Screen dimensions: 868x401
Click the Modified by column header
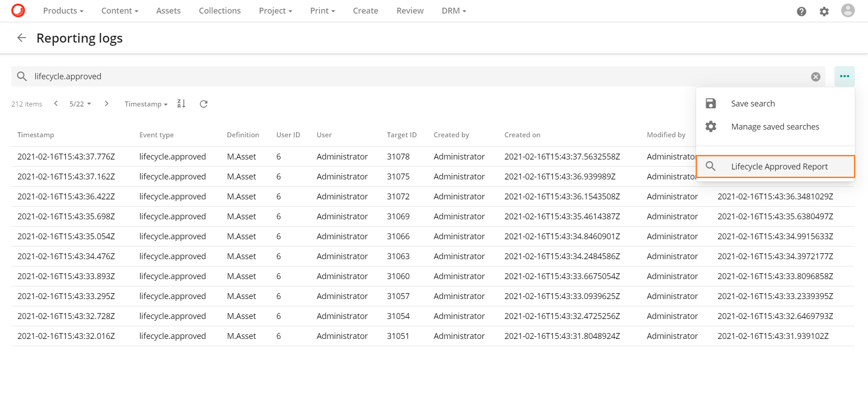coord(666,135)
